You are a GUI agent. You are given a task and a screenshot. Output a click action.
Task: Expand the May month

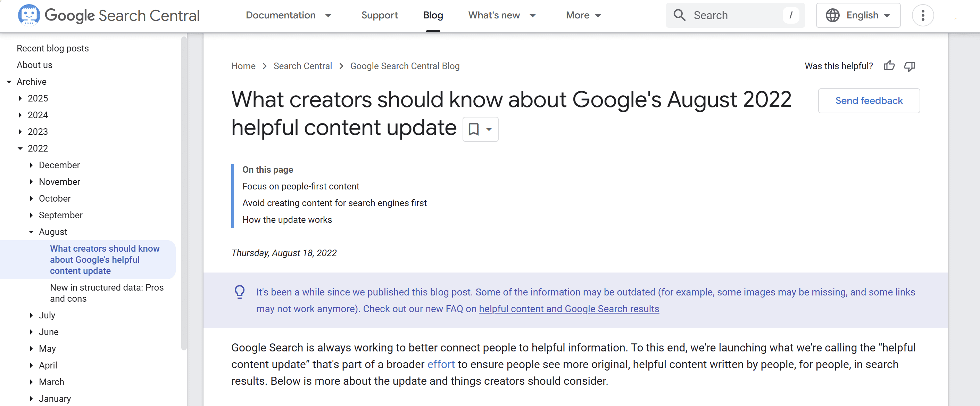point(31,349)
